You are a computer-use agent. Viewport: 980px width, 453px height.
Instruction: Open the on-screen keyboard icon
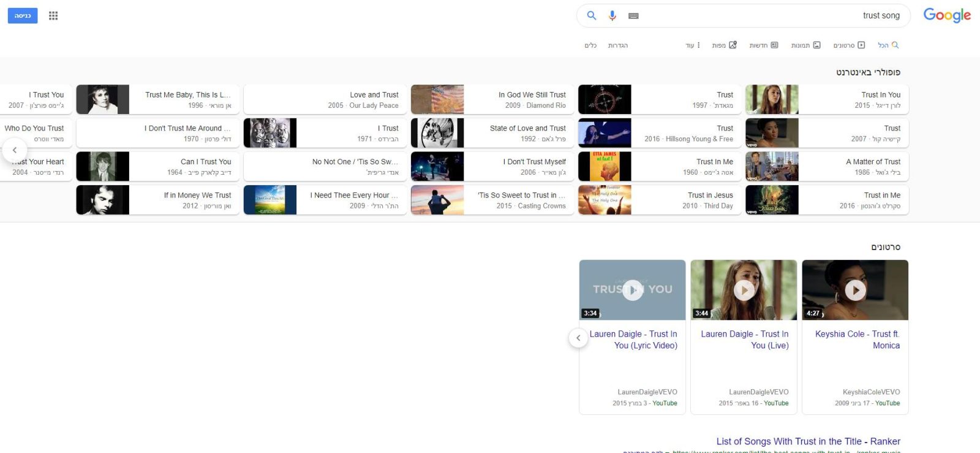click(x=633, y=16)
